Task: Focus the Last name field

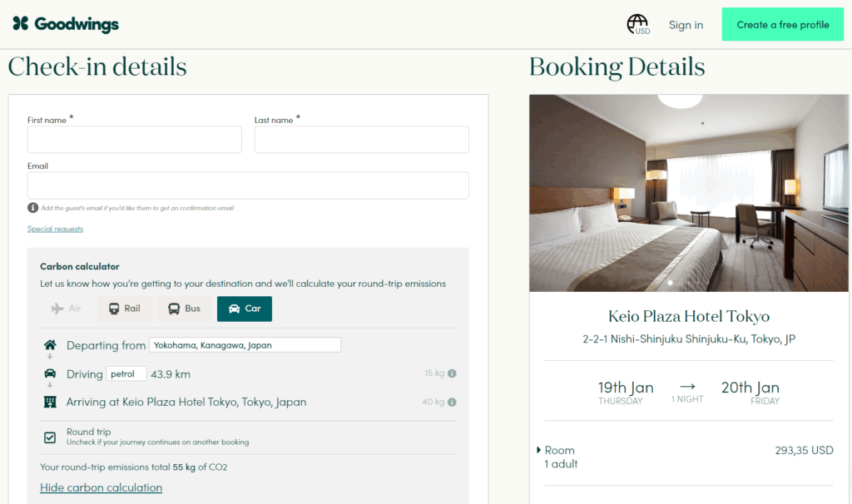Action: [x=362, y=140]
